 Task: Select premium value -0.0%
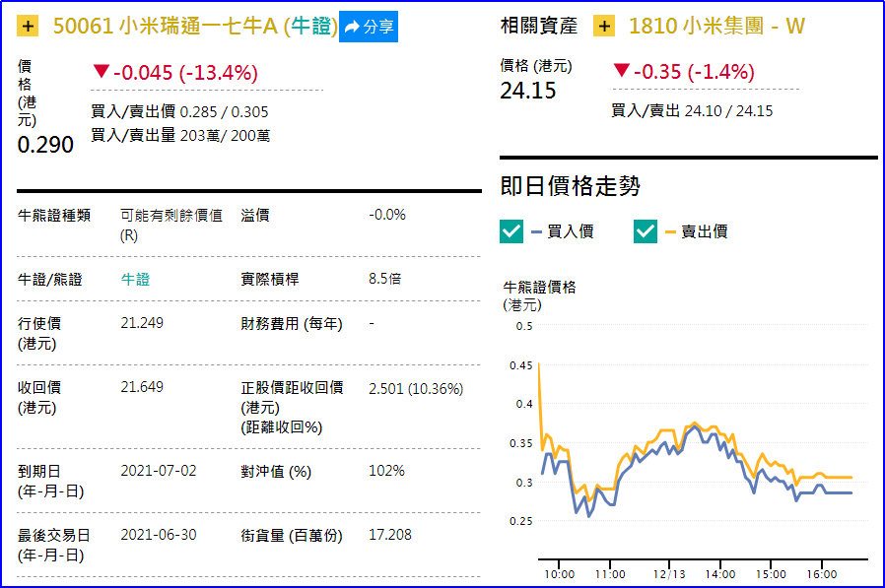coord(387,215)
